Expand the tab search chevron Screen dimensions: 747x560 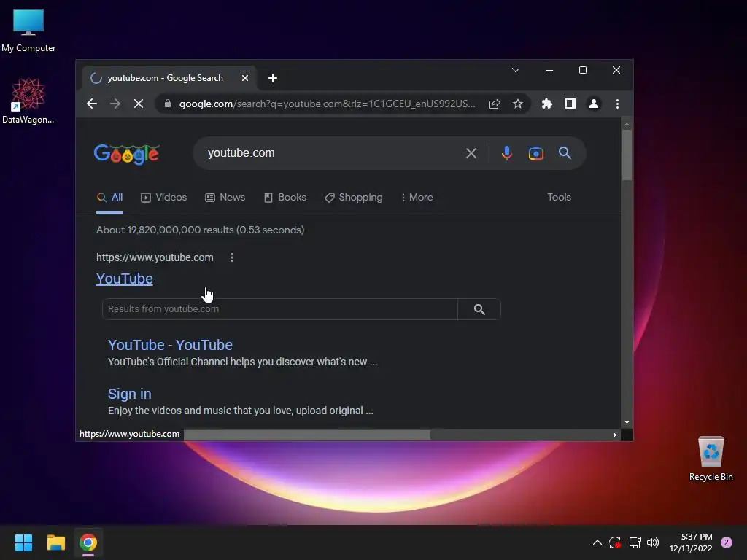516,70
